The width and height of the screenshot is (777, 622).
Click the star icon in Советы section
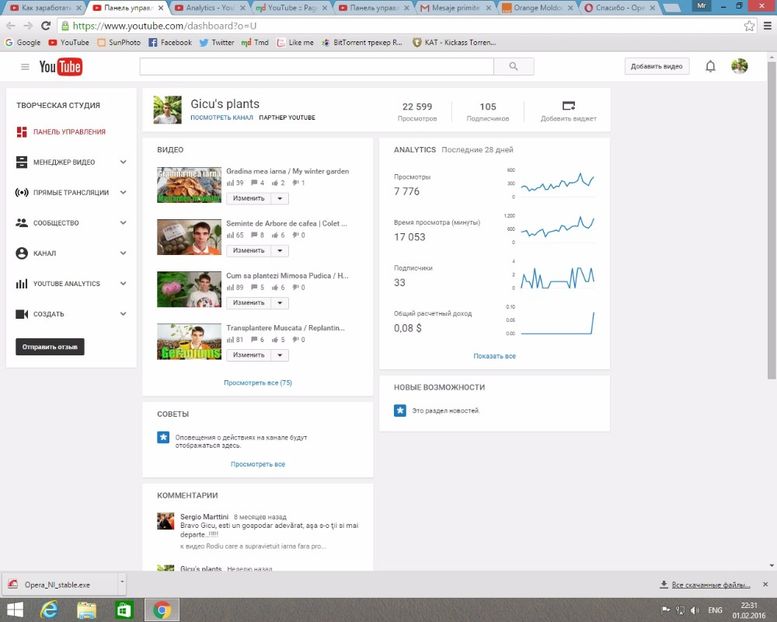(x=163, y=438)
